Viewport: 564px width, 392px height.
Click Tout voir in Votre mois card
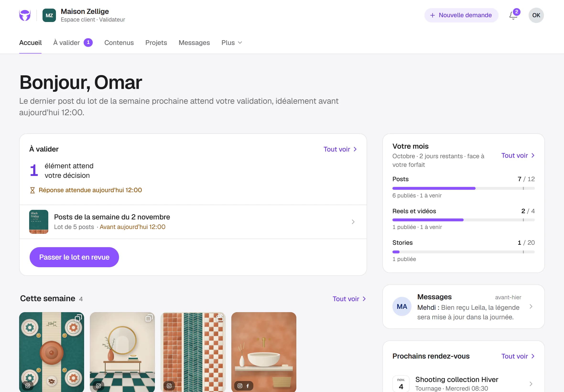tap(518, 155)
